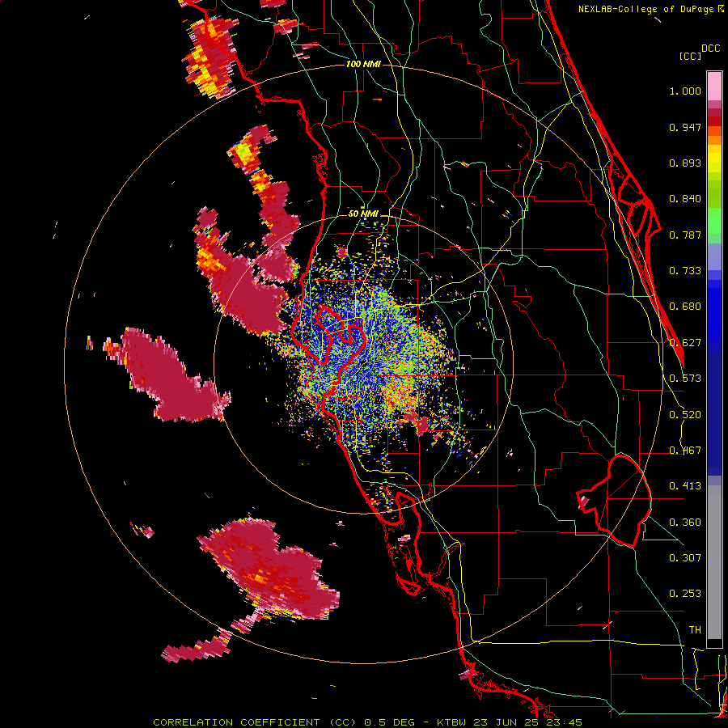Screen dimensions: 728x728
Task: Click the 0.520 legend value
Action: click(x=685, y=415)
